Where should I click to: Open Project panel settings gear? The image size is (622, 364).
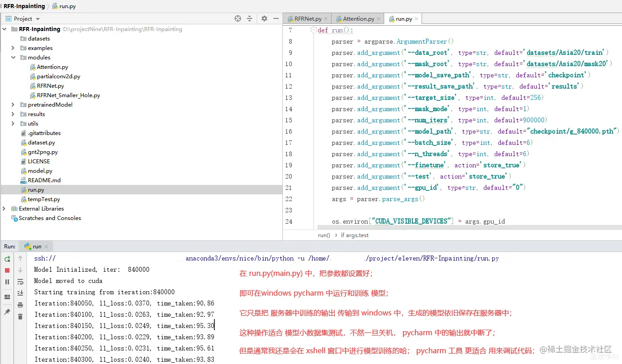(x=264, y=18)
